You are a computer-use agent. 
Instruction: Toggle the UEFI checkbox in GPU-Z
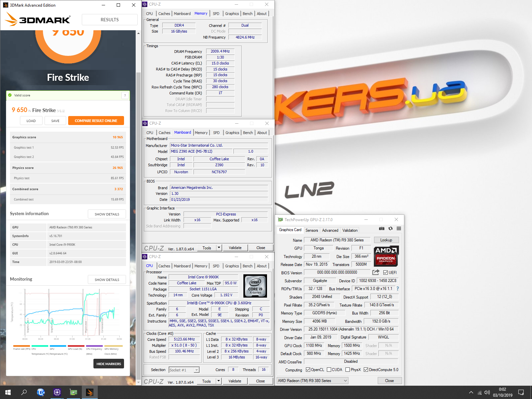point(385,272)
